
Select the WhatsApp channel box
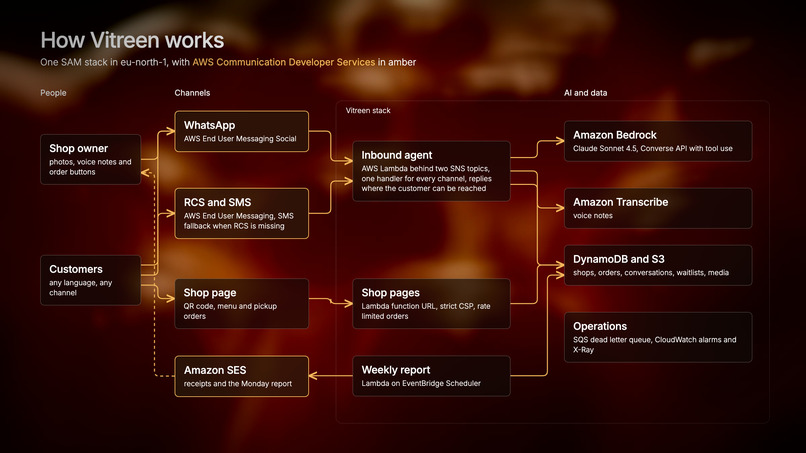[242, 131]
